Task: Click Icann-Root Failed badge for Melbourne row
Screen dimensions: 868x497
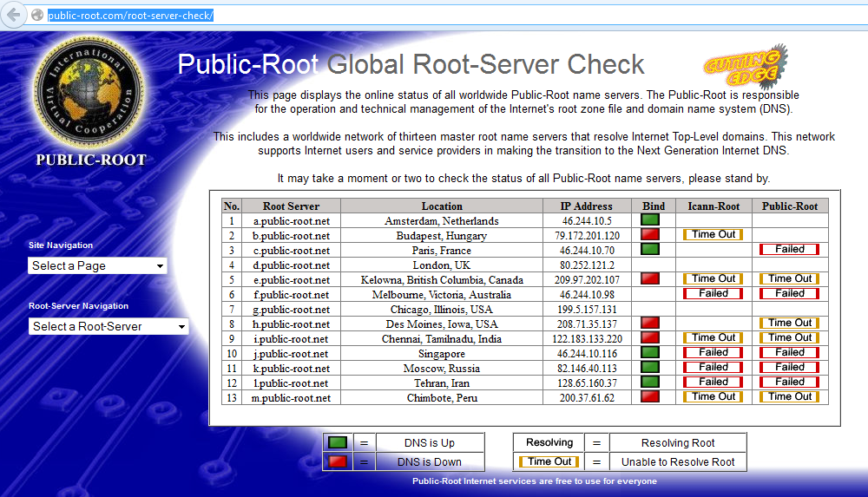Action: pos(713,293)
